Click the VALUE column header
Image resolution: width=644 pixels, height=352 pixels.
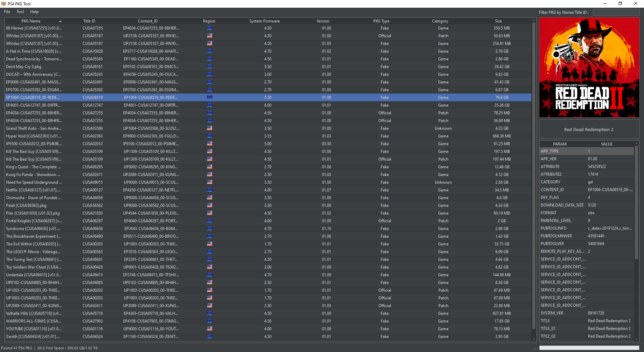(607, 144)
